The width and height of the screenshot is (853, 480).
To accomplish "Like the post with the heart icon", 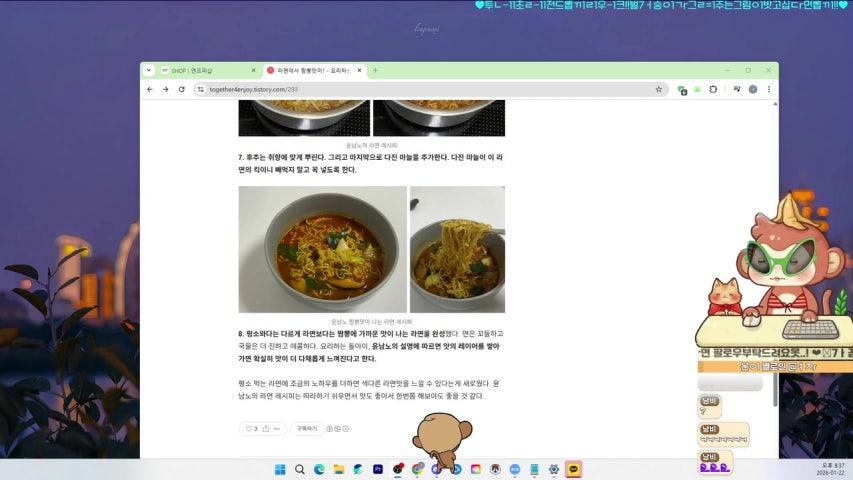I will [251, 429].
